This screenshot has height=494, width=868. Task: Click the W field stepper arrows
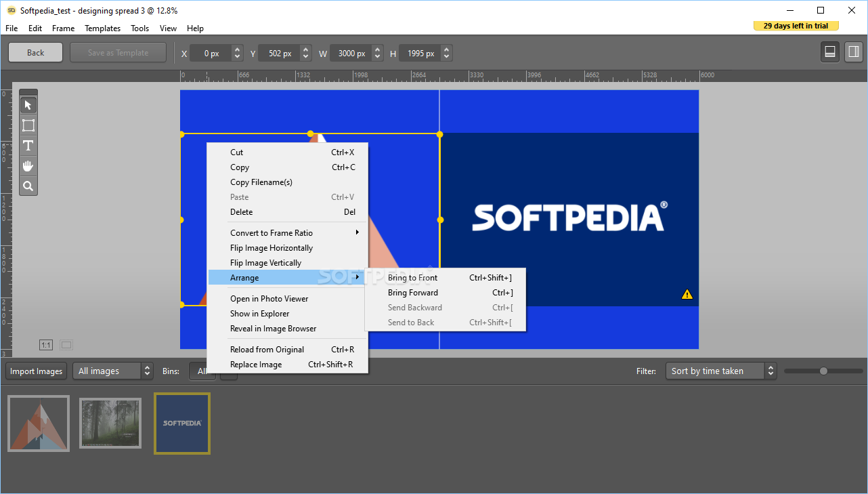point(377,54)
